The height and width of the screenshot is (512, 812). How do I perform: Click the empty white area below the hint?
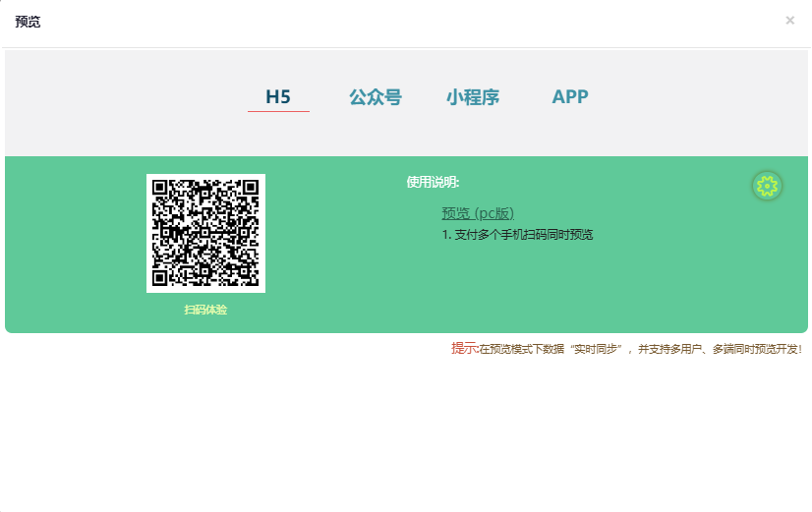pyautogui.click(x=406, y=432)
